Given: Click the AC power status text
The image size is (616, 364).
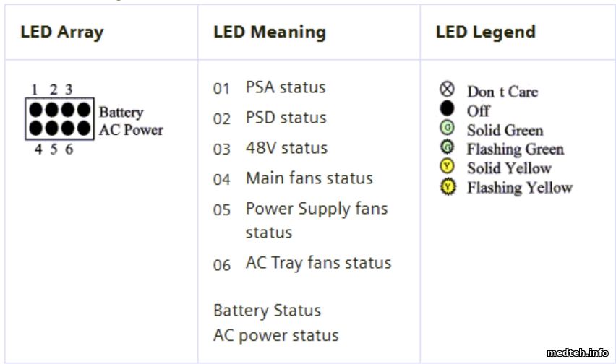Looking at the screenshot, I should click(275, 335).
